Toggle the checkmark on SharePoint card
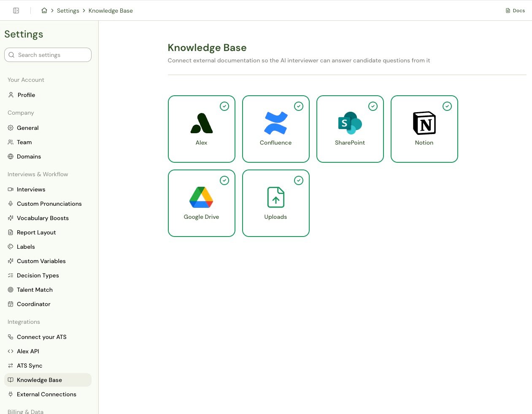532x414 pixels. (x=373, y=106)
